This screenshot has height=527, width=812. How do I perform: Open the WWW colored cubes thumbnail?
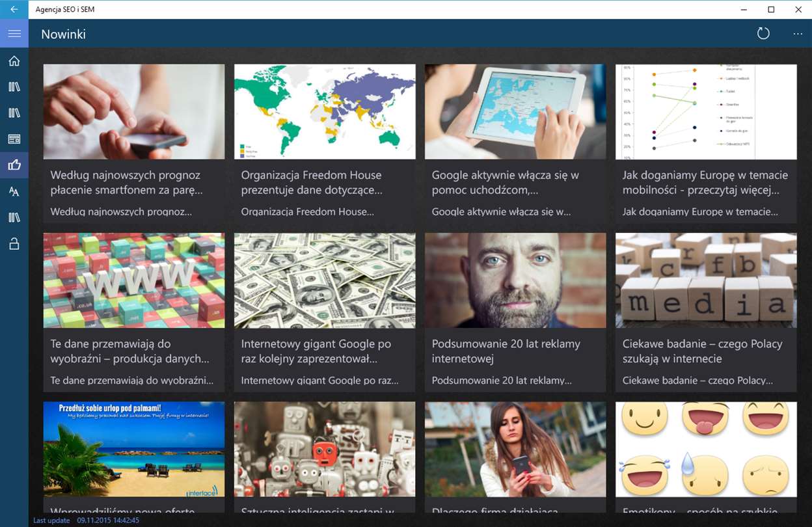point(134,280)
